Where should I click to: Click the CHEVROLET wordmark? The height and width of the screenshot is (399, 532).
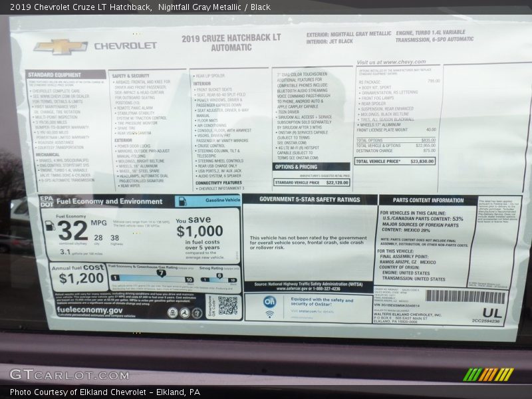point(125,46)
